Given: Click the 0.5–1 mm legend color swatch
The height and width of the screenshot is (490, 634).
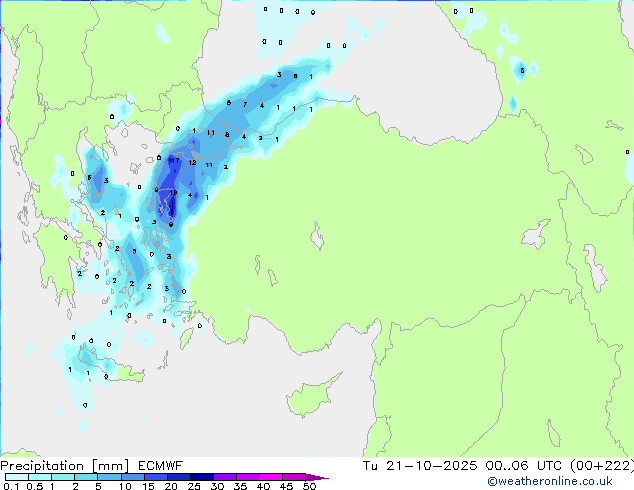Looking at the screenshot, I should 40,477.
